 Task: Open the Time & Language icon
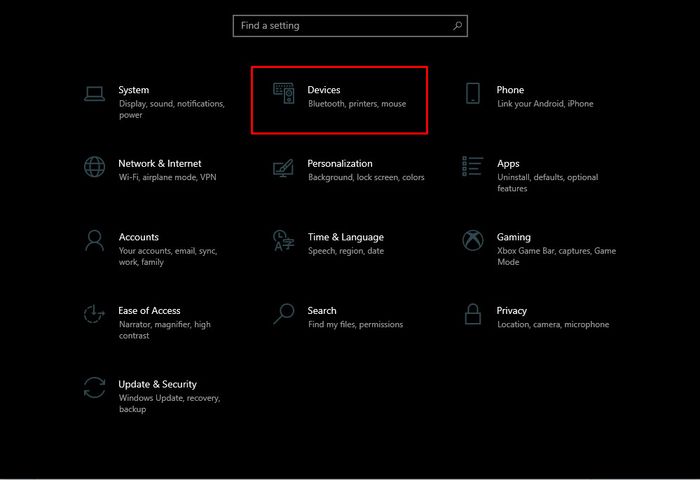(x=283, y=240)
